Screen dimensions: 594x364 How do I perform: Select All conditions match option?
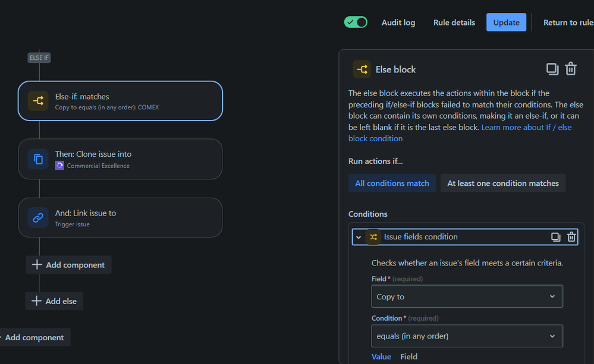click(x=392, y=183)
